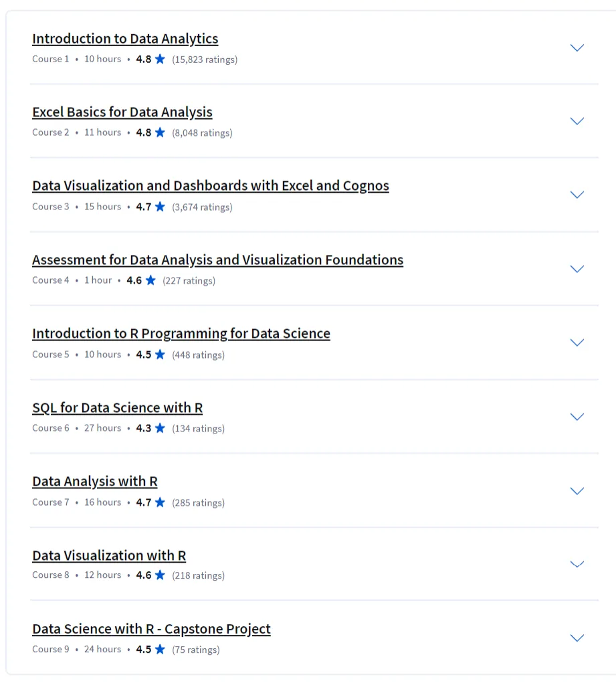Open SQL for Data Science with R link
This screenshot has height=683, width=616.
point(117,407)
